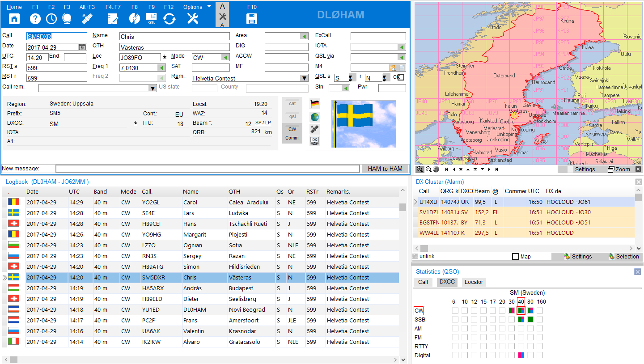The image size is (644, 364).
Task: Toggle the DX Cluster Map checkbox
Action: 515,257
